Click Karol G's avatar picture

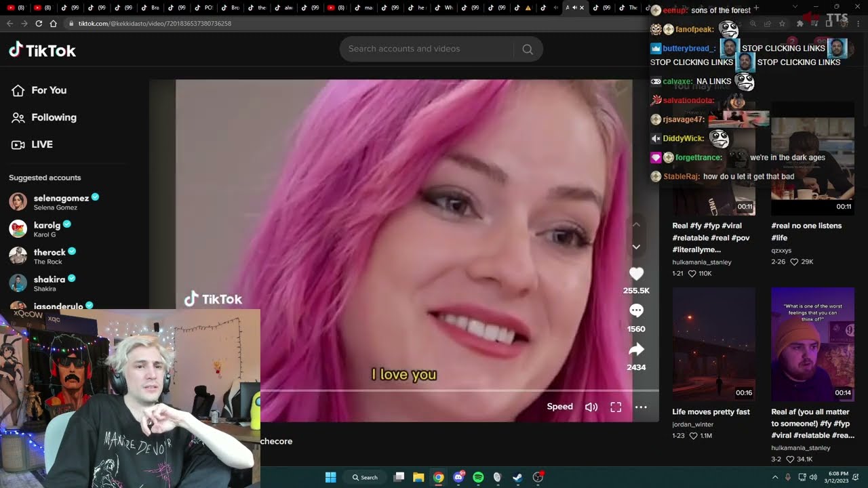click(18, 228)
